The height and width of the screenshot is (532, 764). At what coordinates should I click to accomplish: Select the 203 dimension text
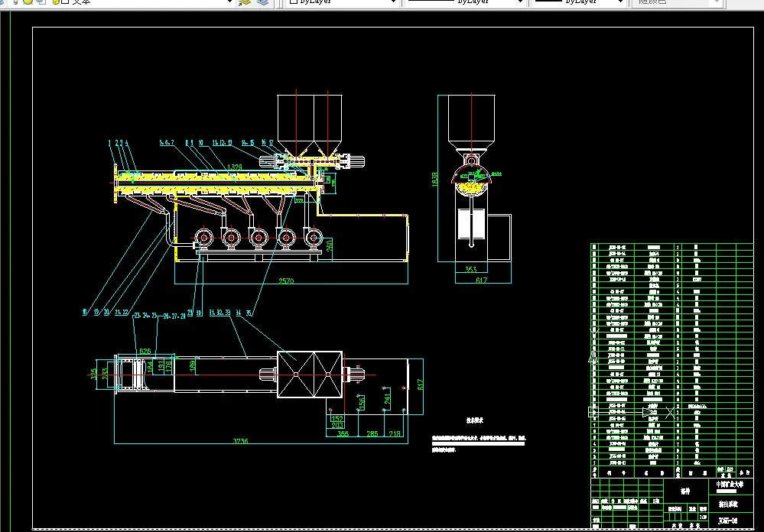pos(337,425)
